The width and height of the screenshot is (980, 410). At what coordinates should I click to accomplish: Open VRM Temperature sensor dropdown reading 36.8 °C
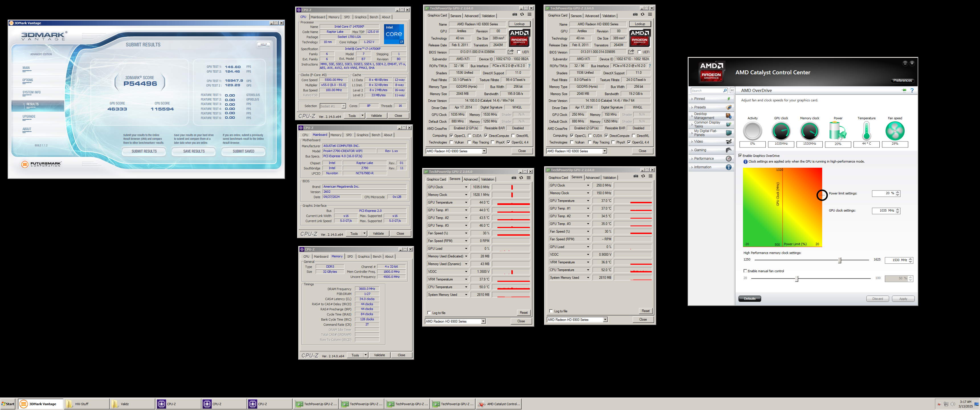point(588,263)
